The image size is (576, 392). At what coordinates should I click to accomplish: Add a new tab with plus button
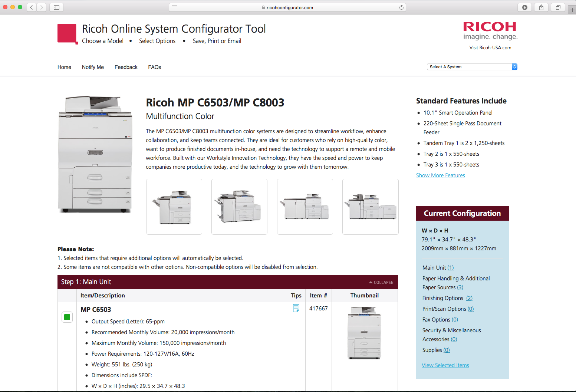point(572,10)
